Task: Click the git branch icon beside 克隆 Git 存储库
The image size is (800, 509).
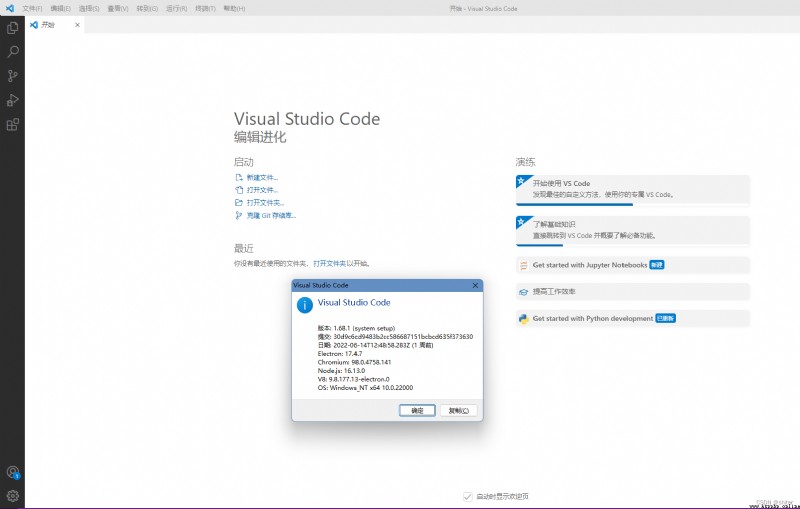Action: (238, 215)
